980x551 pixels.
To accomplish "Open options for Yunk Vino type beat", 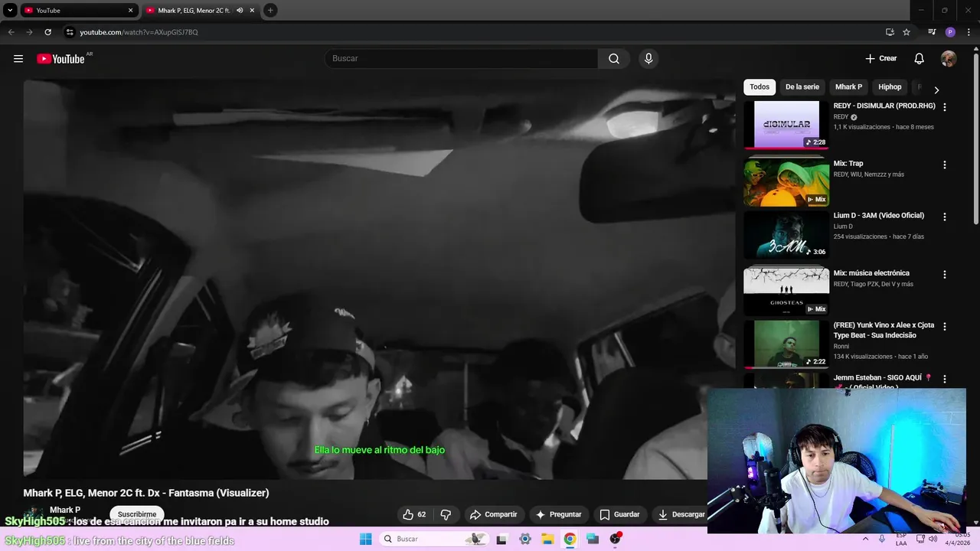I will (x=944, y=326).
